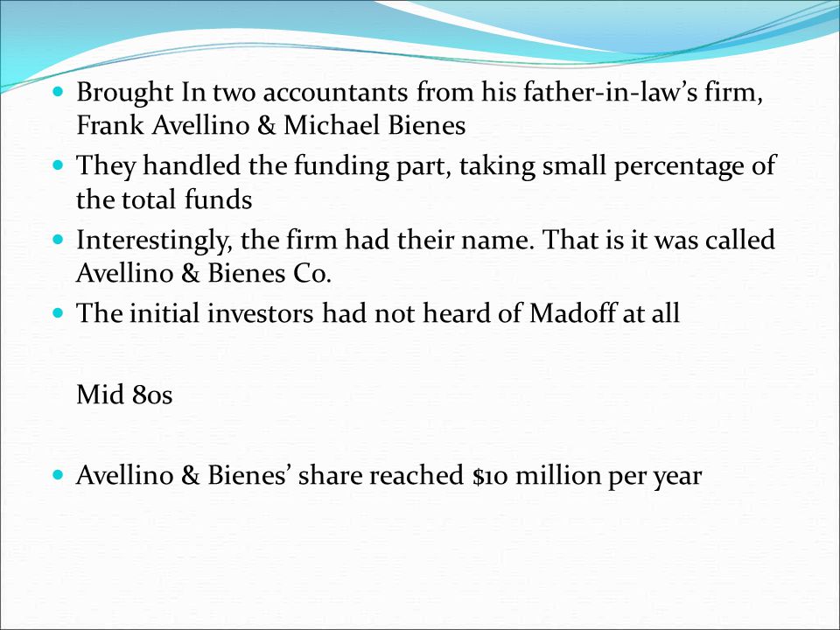This screenshot has height=630, width=840.
Task: Click the text 'Avellino & Bienes Co.'
Action: pyautogui.click(x=204, y=273)
